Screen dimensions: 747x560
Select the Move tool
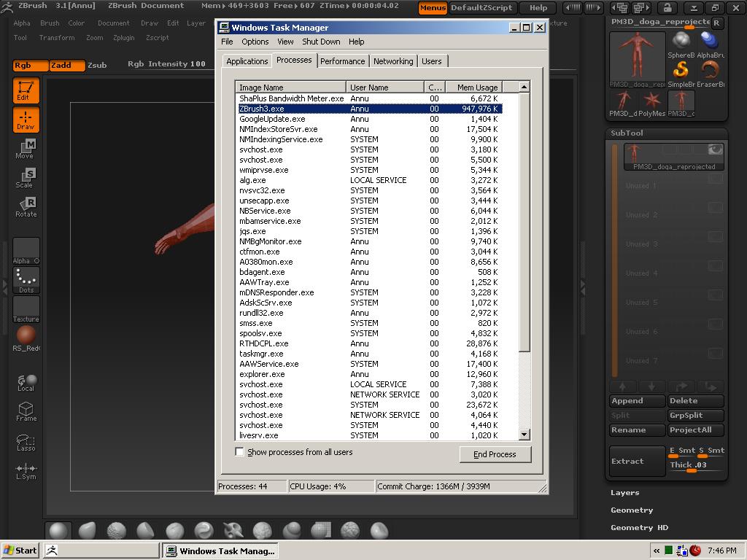point(26,149)
